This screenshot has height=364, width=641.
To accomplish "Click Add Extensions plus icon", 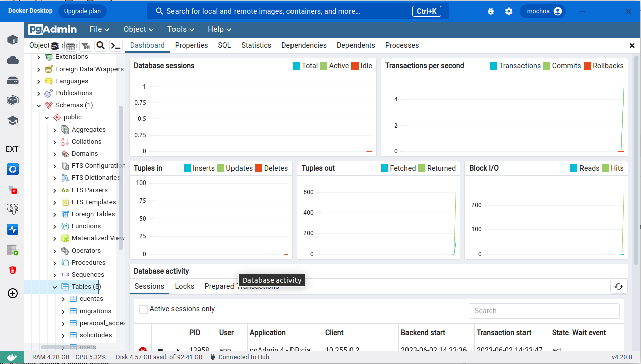I will (x=13, y=293).
